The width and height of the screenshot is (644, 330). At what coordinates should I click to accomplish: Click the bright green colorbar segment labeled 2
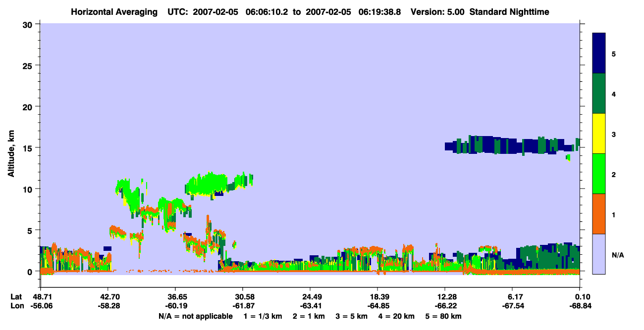point(599,174)
